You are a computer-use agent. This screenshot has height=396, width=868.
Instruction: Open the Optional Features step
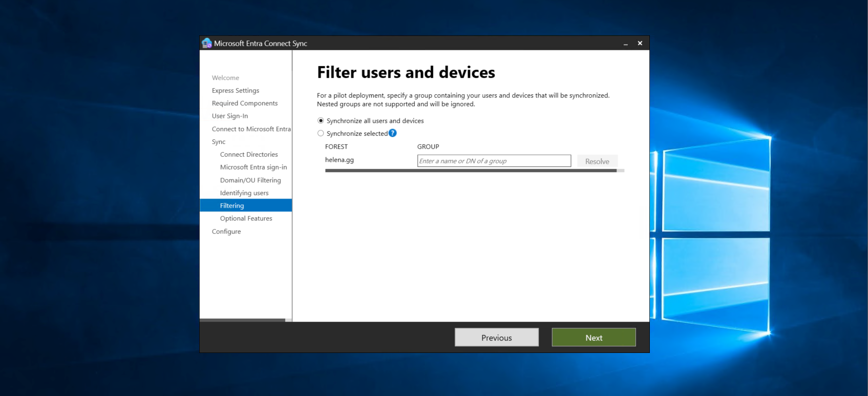(x=246, y=219)
